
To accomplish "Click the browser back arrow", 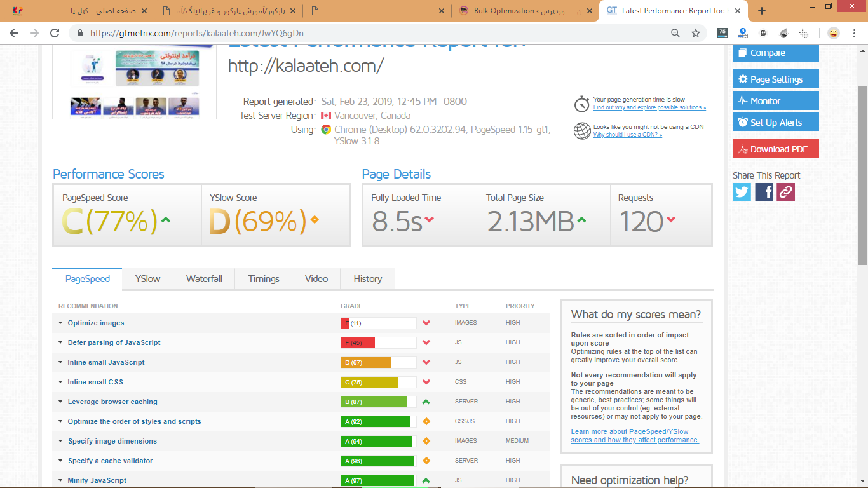I will tap(14, 33).
